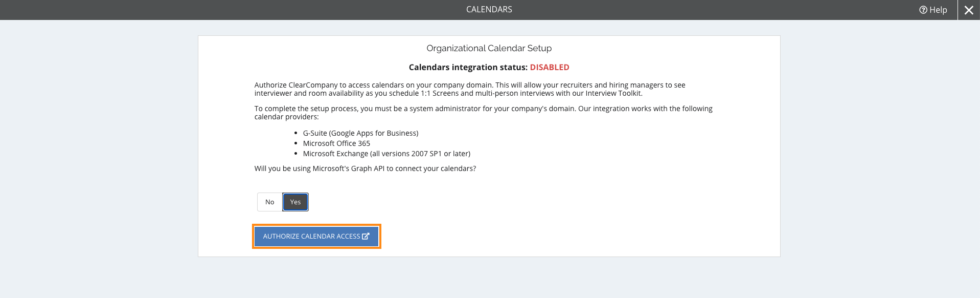This screenshot has height=298, width=980.
Task: Select No for Microsoft Graph API
Action: click(x=270, y=202)
